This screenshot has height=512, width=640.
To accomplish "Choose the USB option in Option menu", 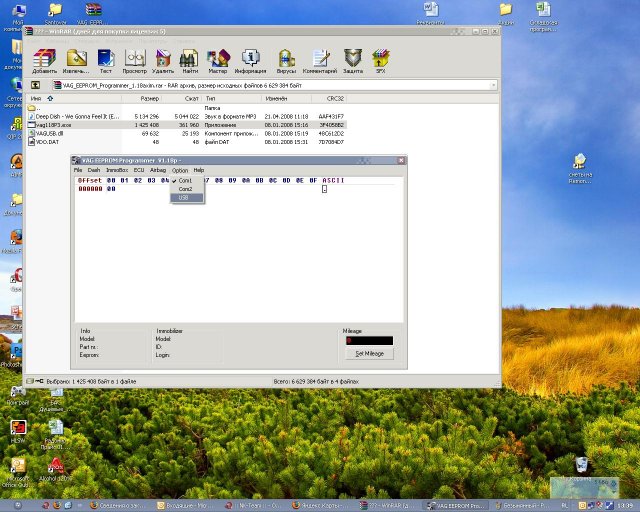I will pos(187,198).
